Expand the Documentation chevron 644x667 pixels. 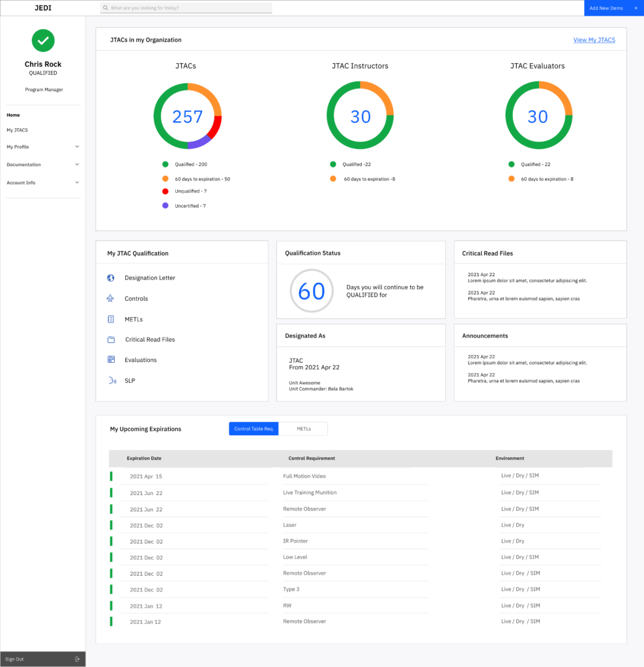pos(77,165)
